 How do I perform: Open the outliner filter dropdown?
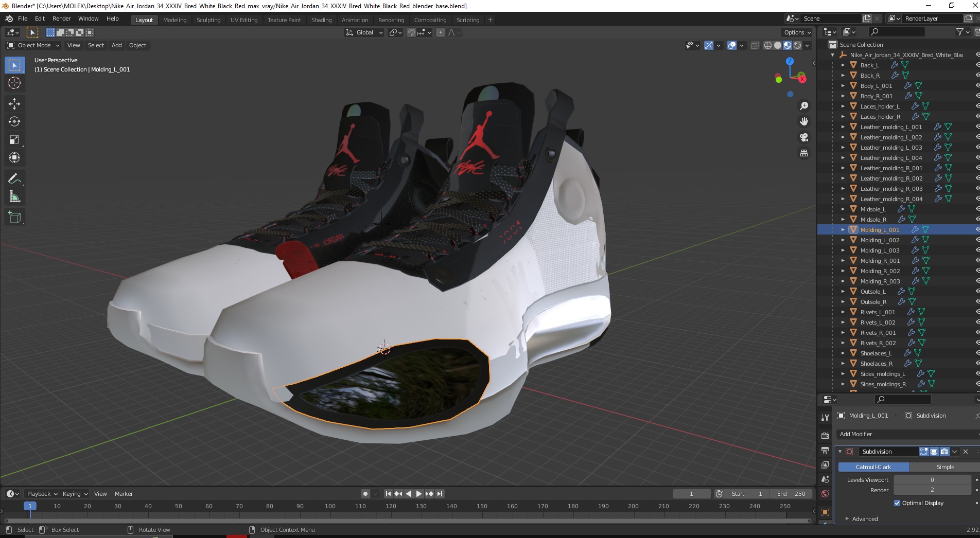(962, 32)
